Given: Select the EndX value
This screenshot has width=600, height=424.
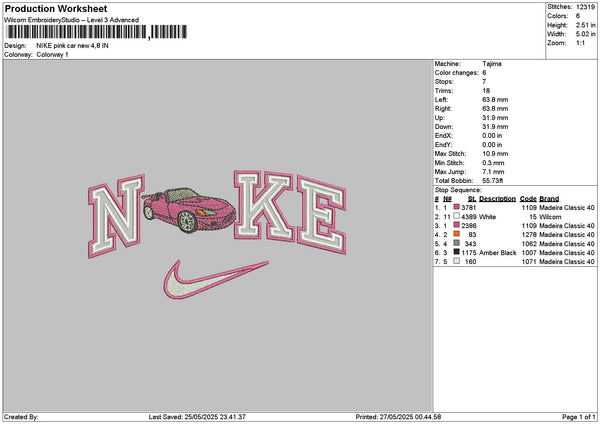Looking at the screenshot, I should click(492, 135).
